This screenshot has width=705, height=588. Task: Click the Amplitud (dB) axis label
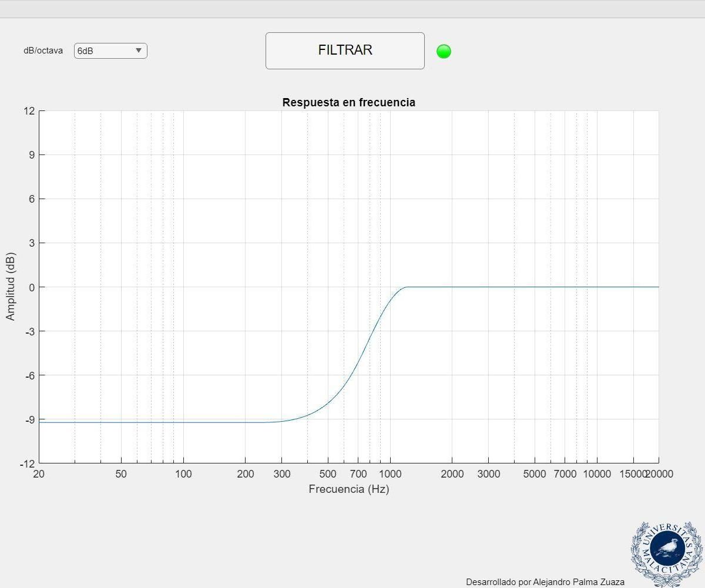[12, 287]
